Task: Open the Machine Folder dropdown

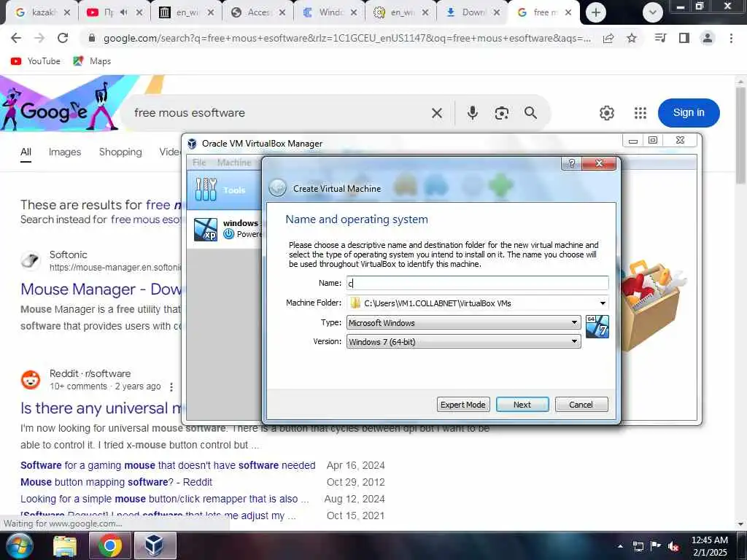Action: (603, 303)
